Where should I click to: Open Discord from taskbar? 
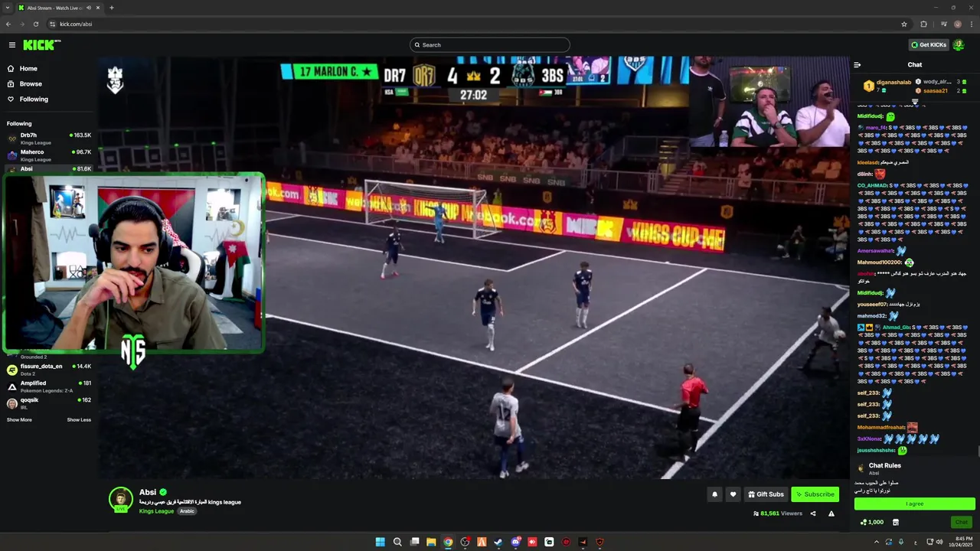click(x=515, y=542)
